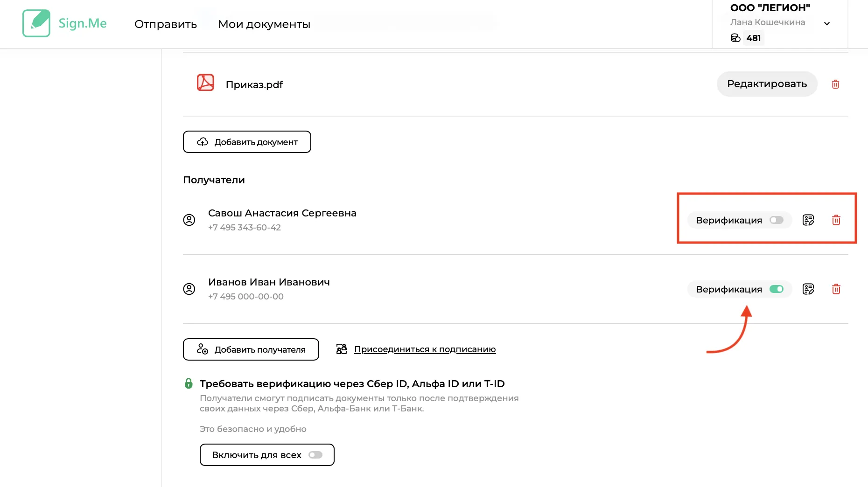868x487 pixels.
Task: Open the Отправить menu item
Action: pos(166,24)
